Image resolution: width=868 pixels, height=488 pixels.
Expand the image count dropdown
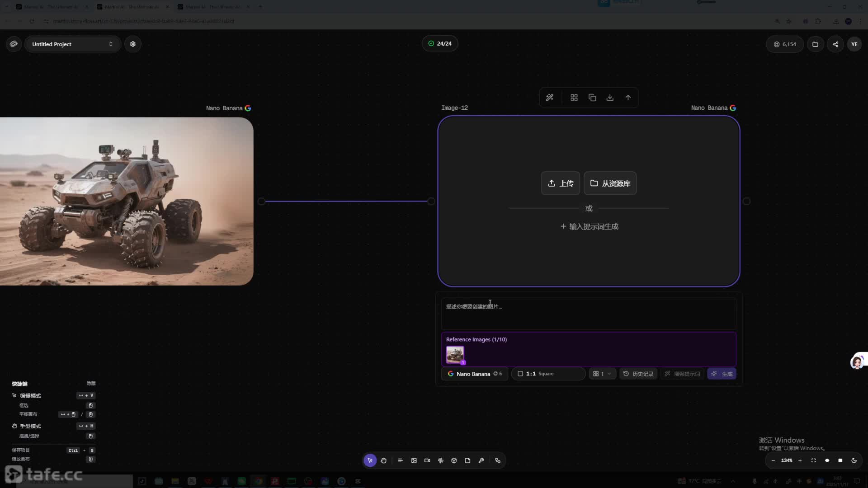click(x=602, y=374)
